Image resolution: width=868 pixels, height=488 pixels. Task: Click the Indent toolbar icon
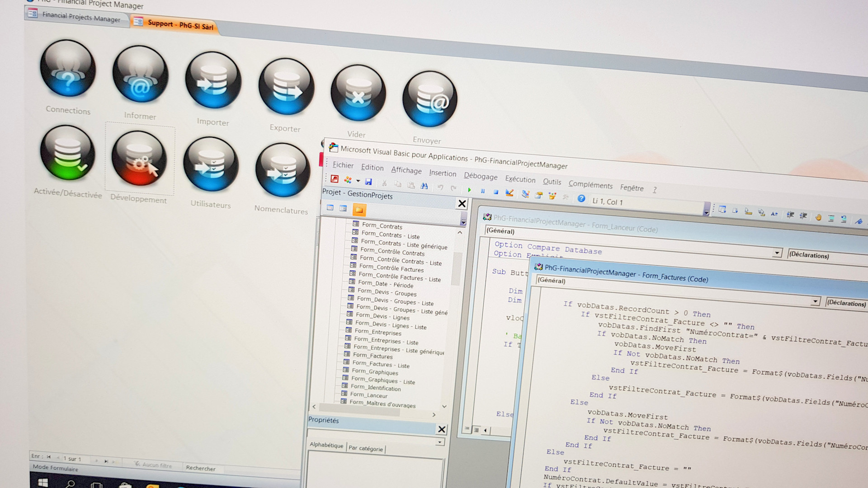tap(790, 215)
